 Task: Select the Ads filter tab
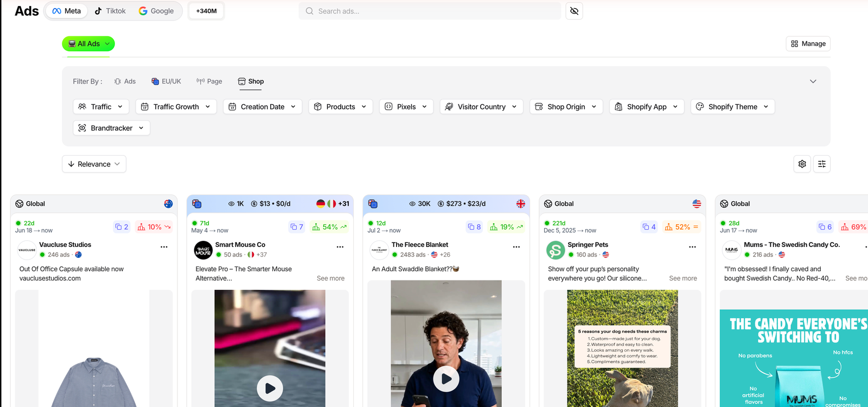pyautogui.click(x=125, y=81)
